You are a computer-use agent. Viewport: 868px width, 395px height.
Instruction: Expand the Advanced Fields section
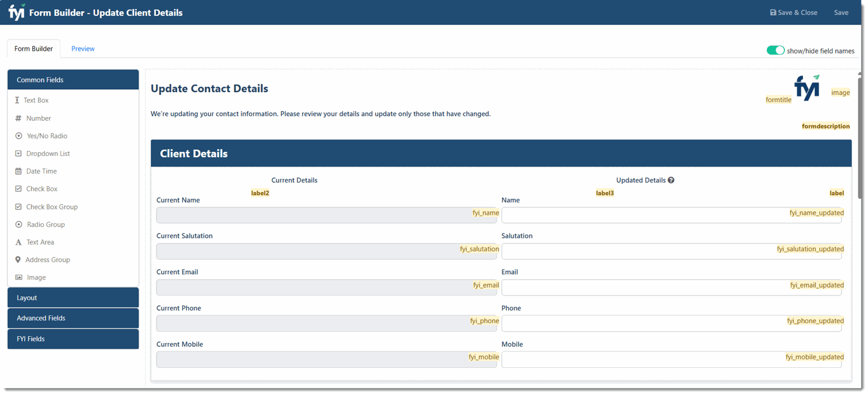[73, 318]
